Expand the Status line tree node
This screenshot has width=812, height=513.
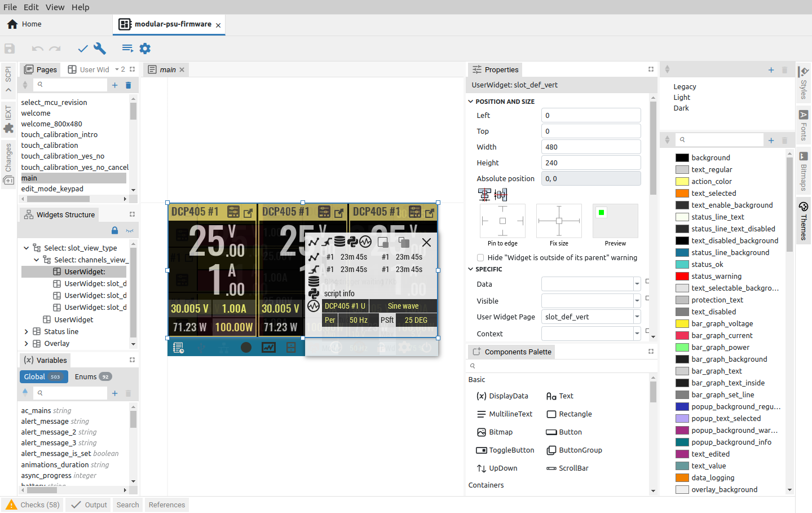(x=26, y=332)
